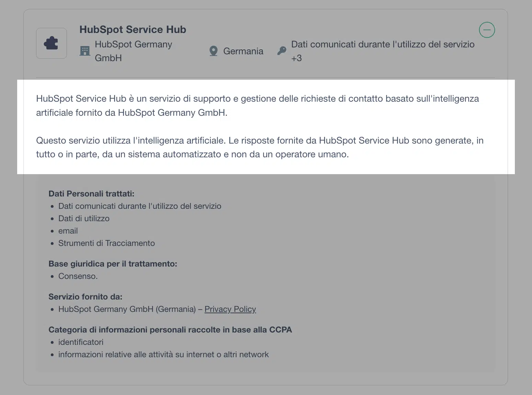Open the Privacy Policy link
This screenshot has width=532, height=395.
click(230, 309)
